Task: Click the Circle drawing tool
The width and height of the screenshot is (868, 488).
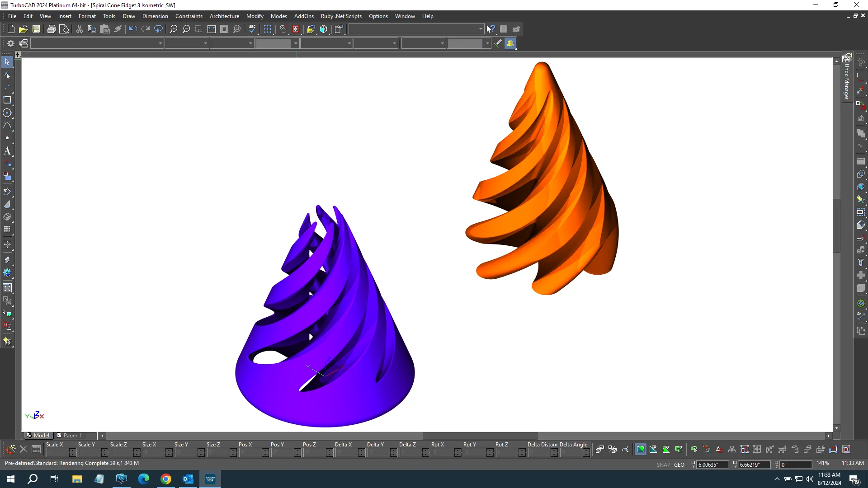Action: pyautogui.click(x=7, y=113)
